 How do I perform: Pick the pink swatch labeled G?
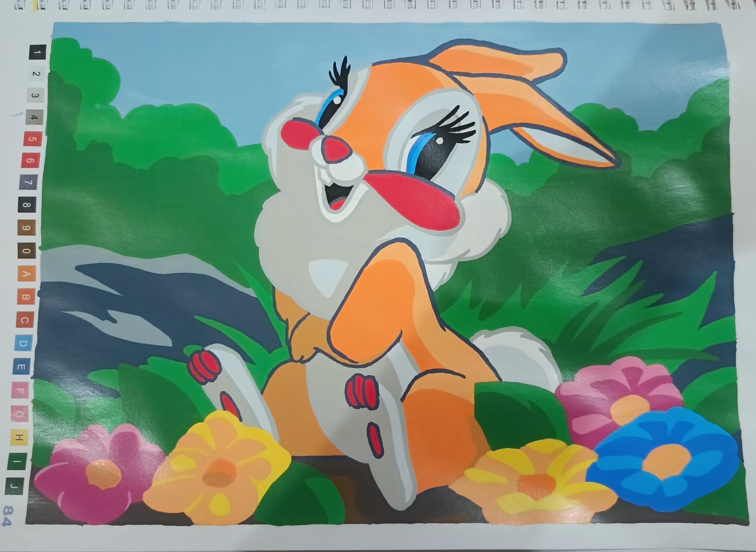click(x=20, y=414)
